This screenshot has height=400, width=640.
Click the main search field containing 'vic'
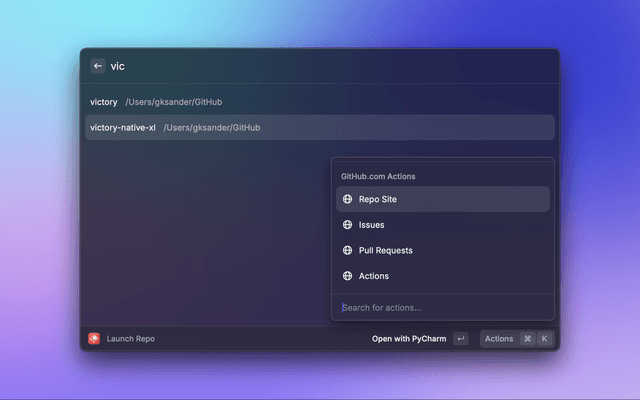click(320, 66)
